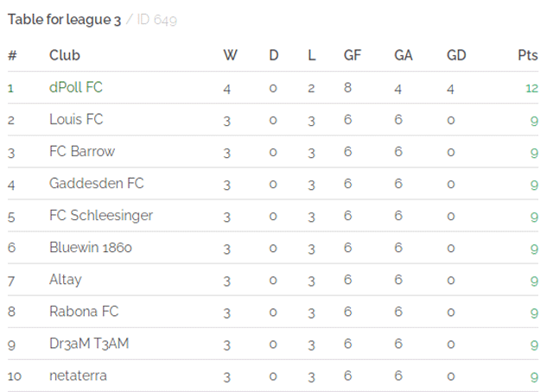The width and height of the screenshot is (553, 392).
Task: Open Rabona FC club entry
Action: point(84,312)
